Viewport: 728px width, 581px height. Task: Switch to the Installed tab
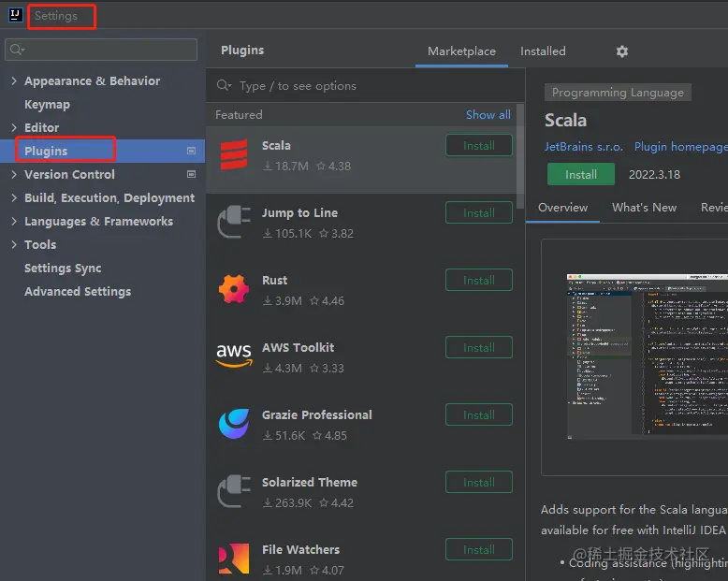[543, 51]
